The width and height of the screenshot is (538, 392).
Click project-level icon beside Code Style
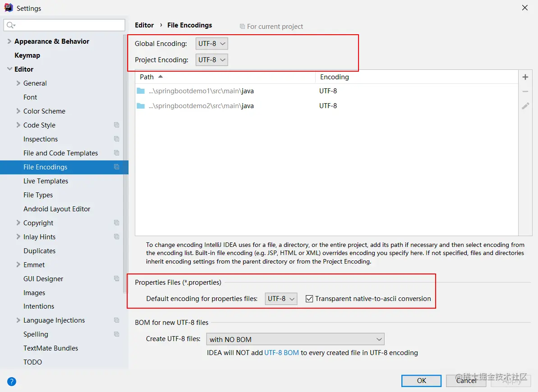point(117,125)
